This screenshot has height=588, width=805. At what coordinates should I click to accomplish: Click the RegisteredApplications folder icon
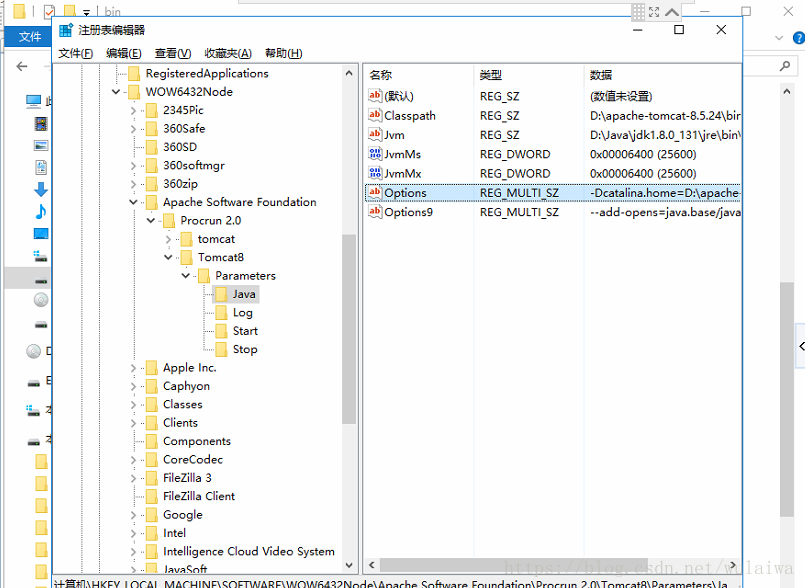[134, 73]
